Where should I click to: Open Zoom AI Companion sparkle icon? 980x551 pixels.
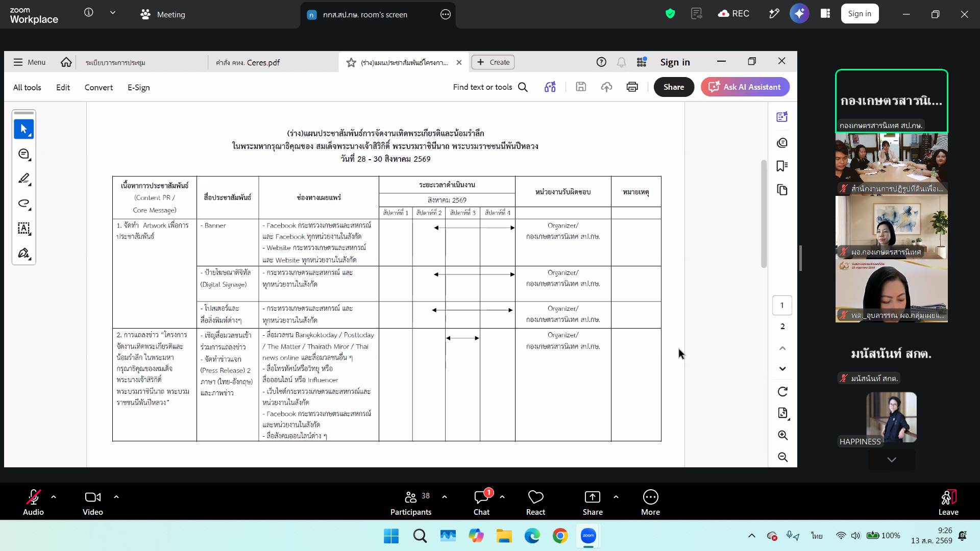(799, 14)
